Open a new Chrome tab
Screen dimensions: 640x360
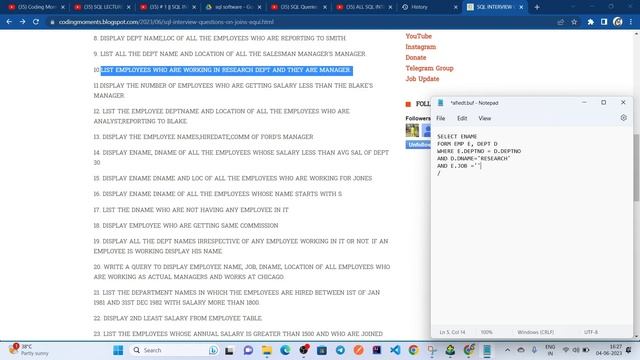coord(537,7)
